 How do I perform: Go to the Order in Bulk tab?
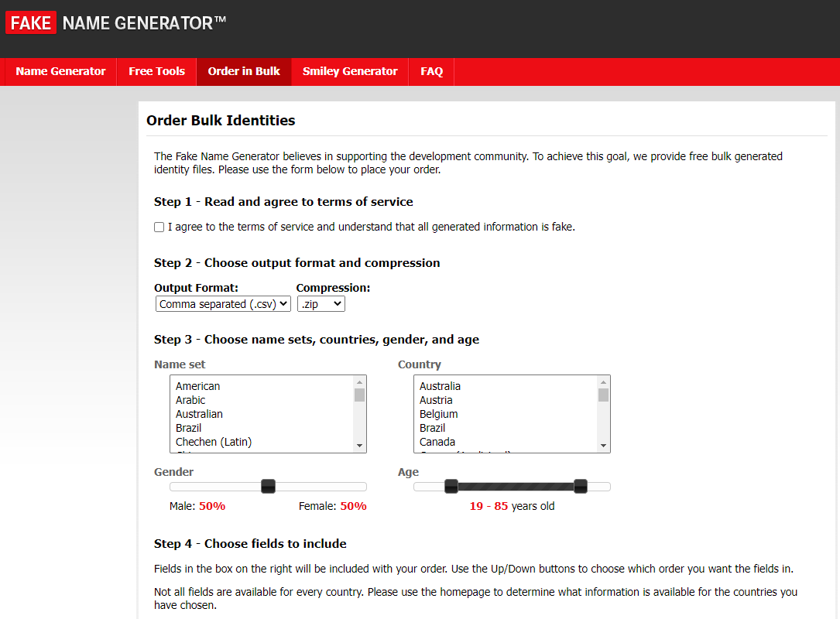tap(244, 71)
